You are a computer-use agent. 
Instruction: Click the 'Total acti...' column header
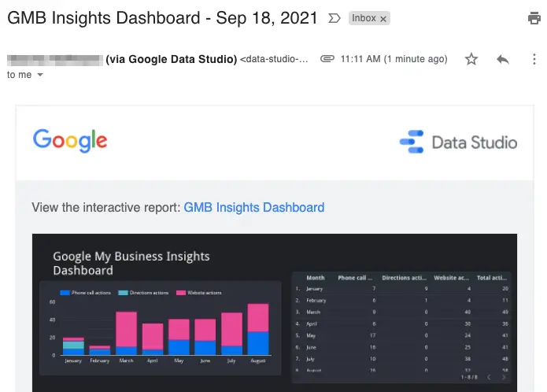point(492,278)
